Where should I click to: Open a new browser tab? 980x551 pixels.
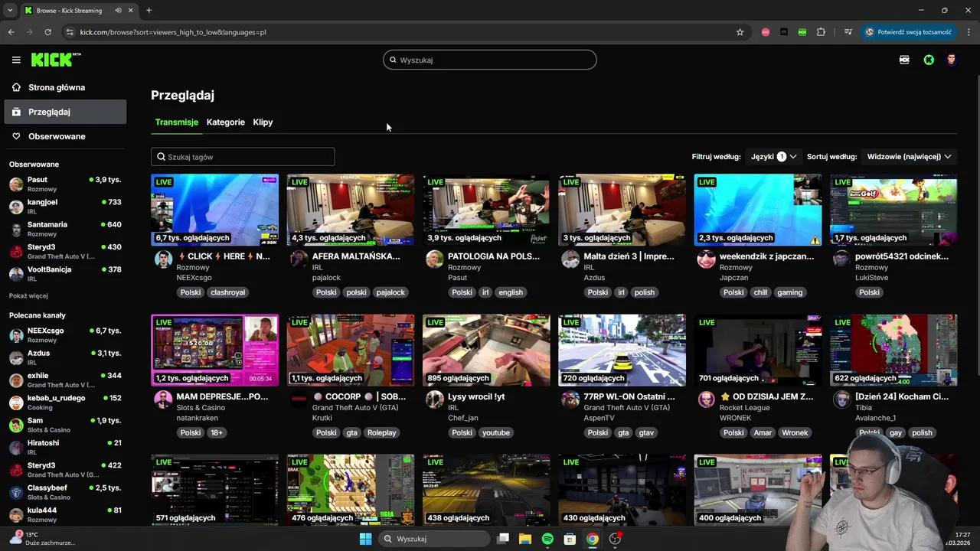pos(149,11)
